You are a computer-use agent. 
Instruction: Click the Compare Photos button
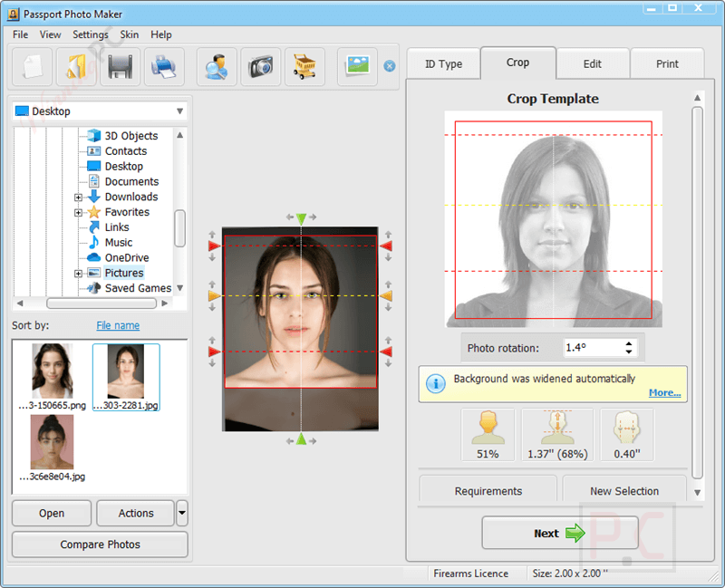click(x=100, y=545)
